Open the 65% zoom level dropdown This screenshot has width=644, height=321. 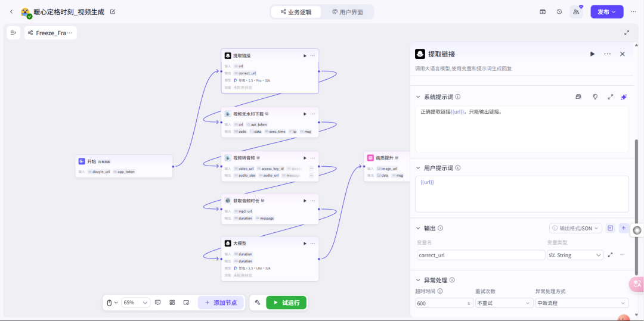[135, 303]
